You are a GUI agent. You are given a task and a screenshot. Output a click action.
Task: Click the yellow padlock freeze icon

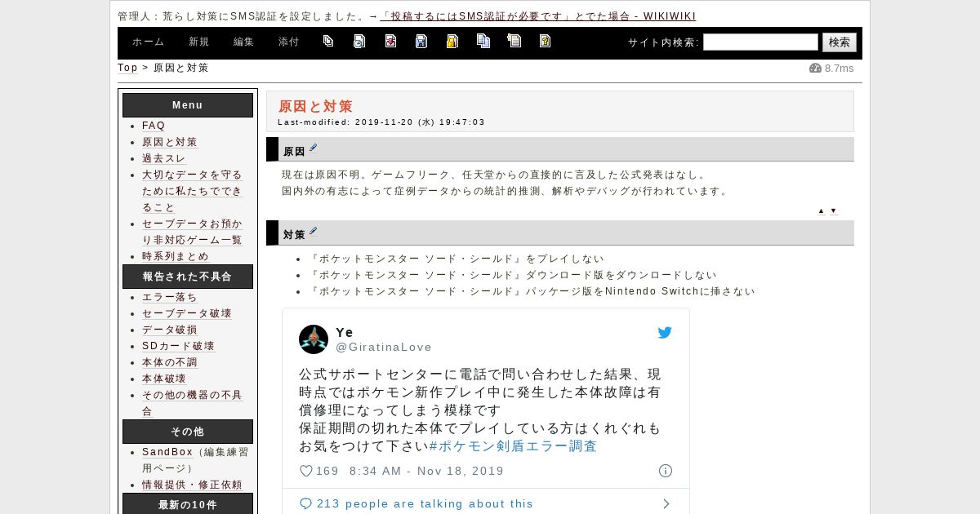pos(452,41)
